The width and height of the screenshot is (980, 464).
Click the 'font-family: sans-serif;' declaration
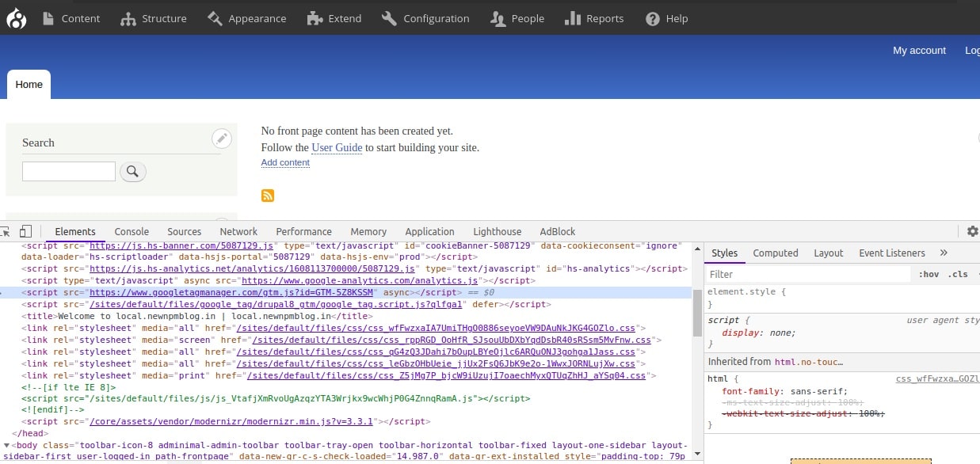pos(784,391)
